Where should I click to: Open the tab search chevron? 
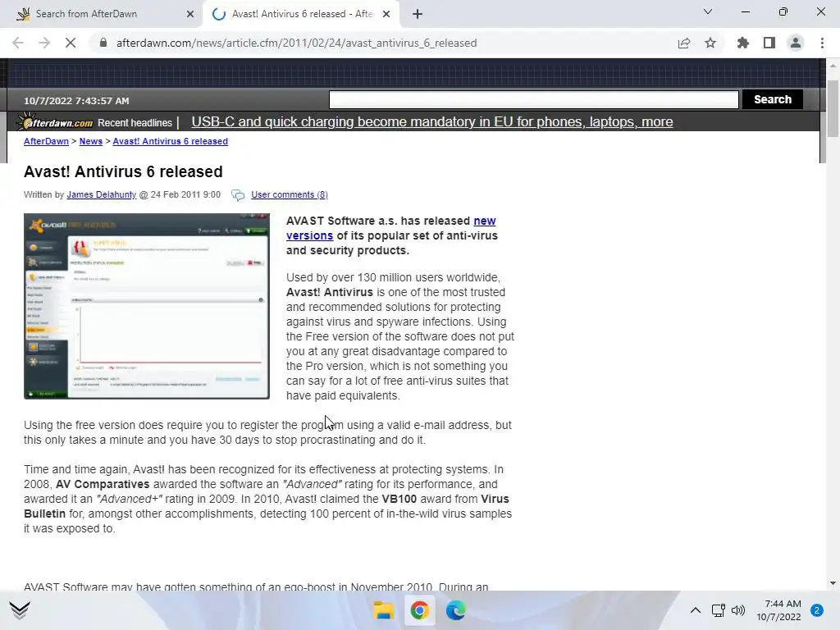tap(708, 11)
